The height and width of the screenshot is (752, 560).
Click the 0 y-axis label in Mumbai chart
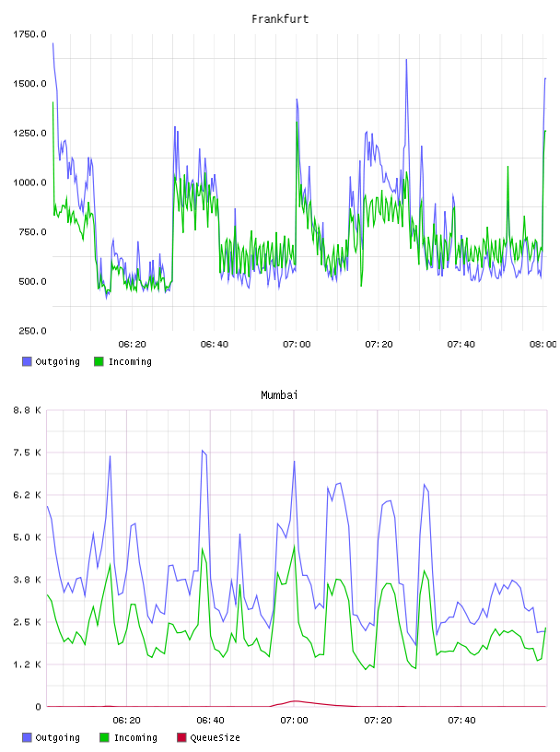point(38,707)
